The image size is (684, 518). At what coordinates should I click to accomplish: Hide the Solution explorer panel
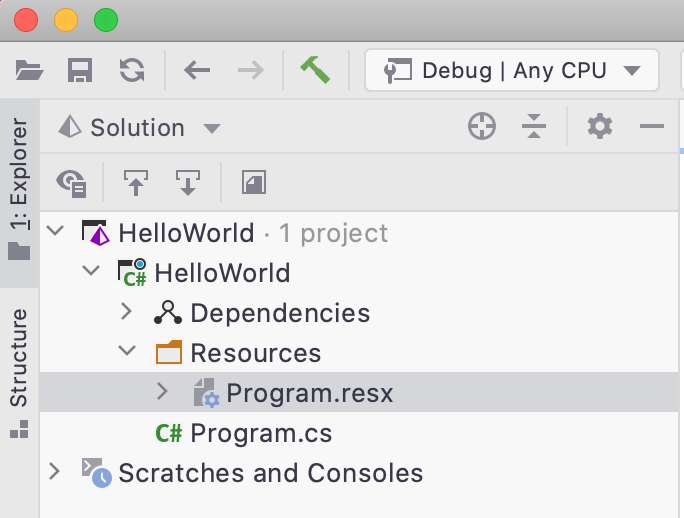coord(652,127)
